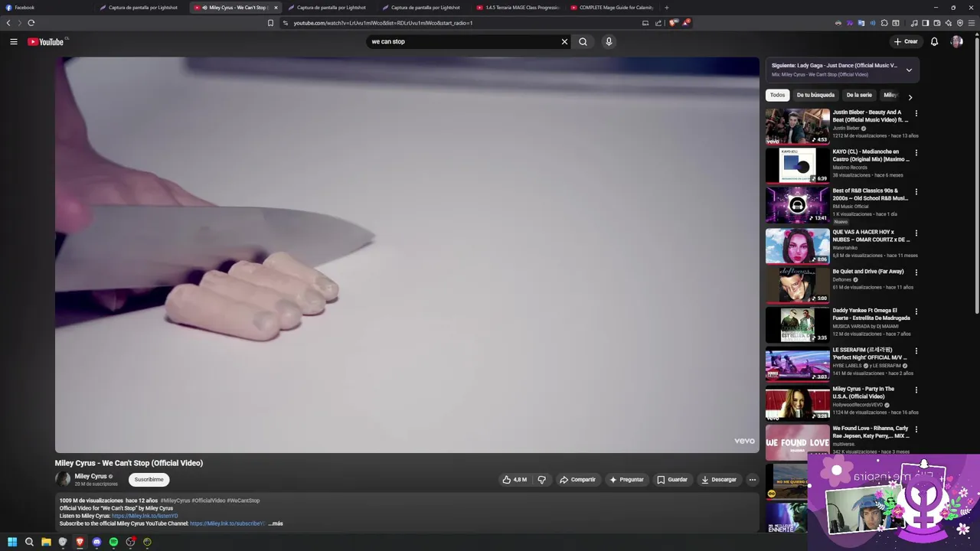
Task: Open options for Daddy Yankee Estrellita De Madrugada
Action: pyautogui.click(x=916, y=311)
